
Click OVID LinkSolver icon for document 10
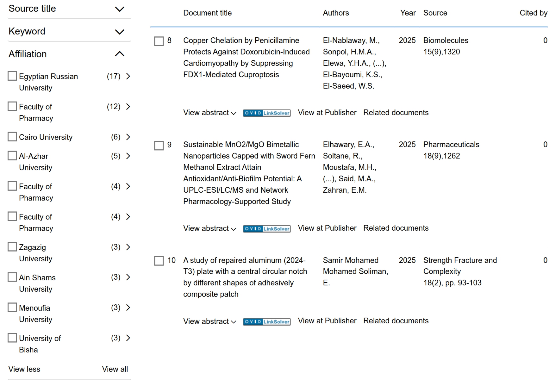click(x=266, y=321)
